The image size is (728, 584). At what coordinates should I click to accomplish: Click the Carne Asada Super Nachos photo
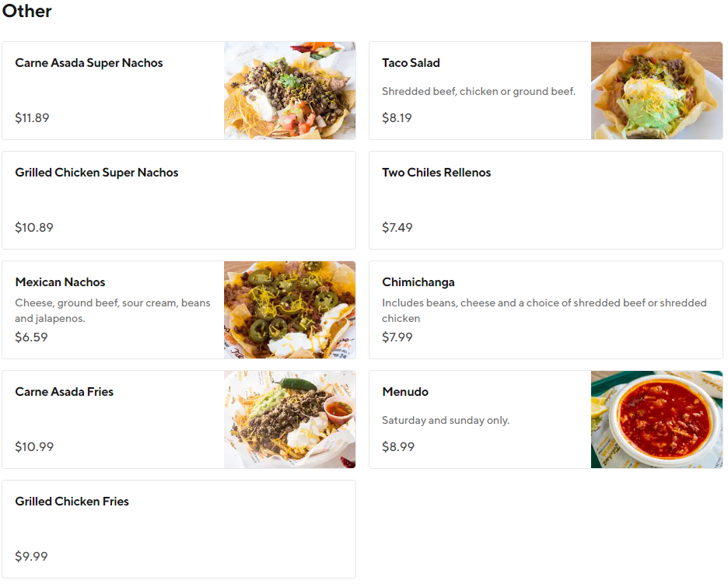[x=289, y=91]
